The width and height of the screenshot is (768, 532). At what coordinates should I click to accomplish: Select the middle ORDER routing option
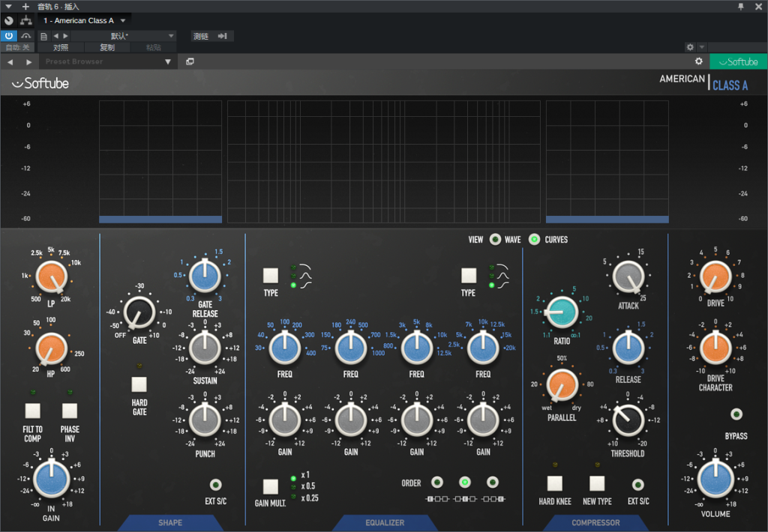[x=465, y=483]
